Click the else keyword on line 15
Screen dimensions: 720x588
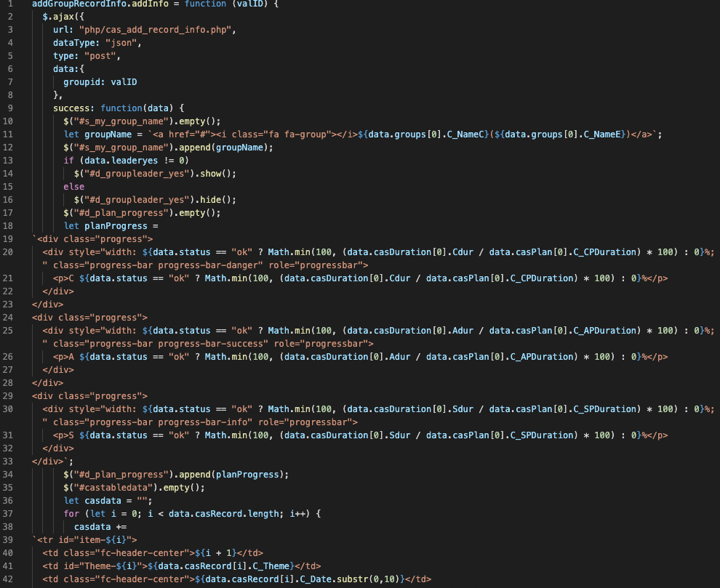pyautogui.click(x=73, y=187)
